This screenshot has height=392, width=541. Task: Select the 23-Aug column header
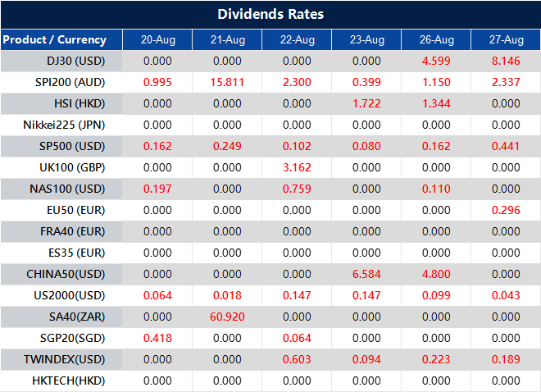(x=366, y=39)
